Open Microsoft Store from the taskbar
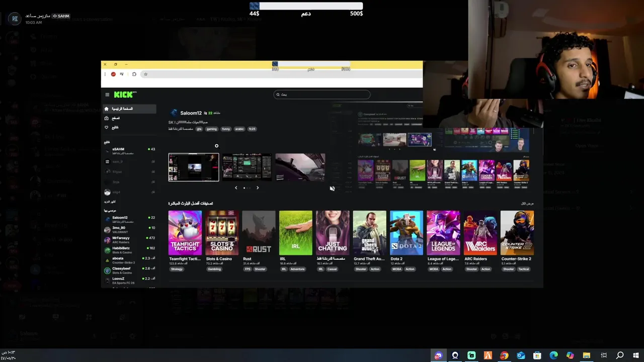Image resolution: width=644 pixels, height=362 pixels. coord(537,355)
